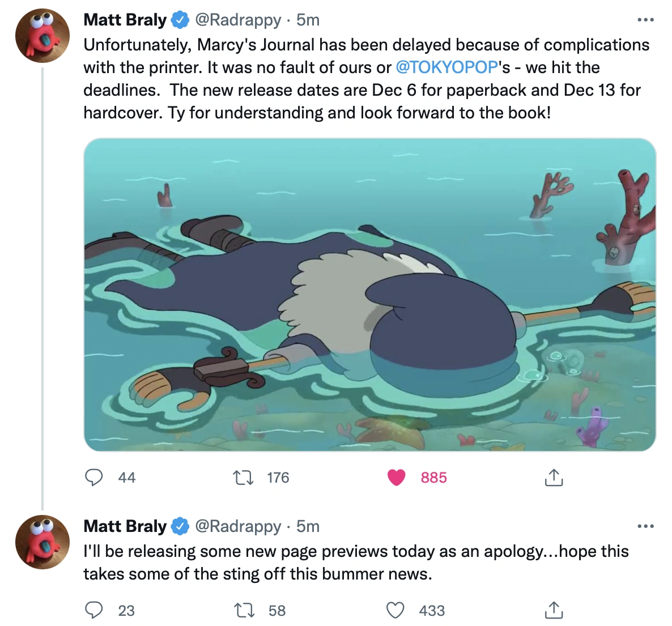Screen dimensions: 672x626
Task: Click the verified badge on the second tweet
Action: pos(180,526)
